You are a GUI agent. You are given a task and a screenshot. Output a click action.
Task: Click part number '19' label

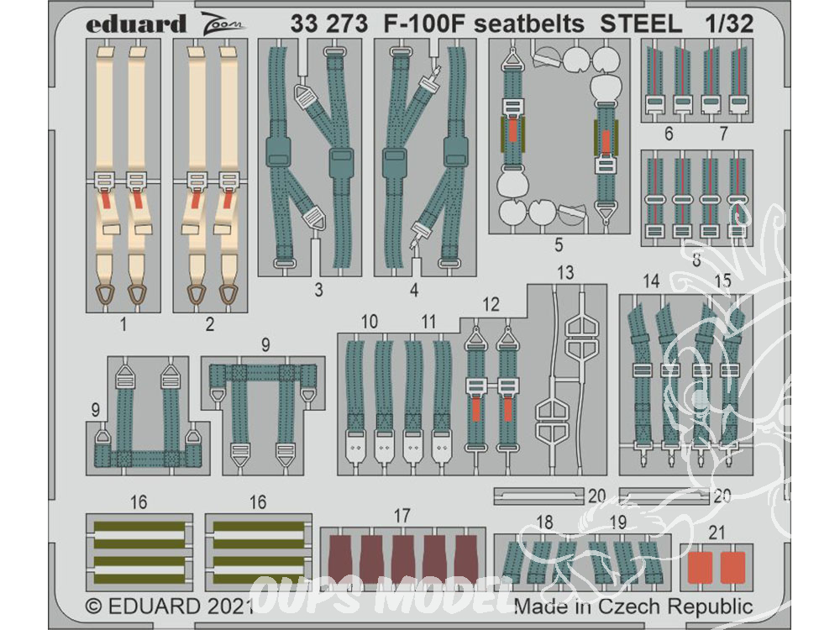tap(617, 522)
